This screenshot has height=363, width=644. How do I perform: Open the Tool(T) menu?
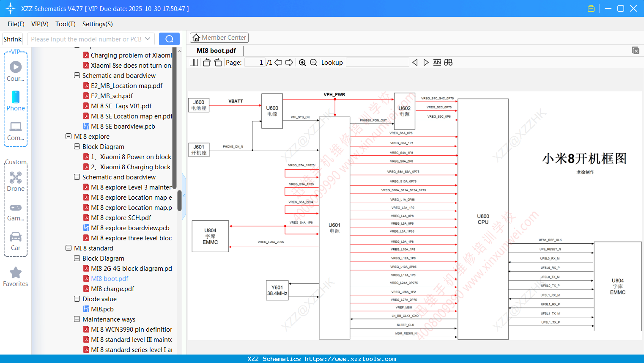coord(66,24)
